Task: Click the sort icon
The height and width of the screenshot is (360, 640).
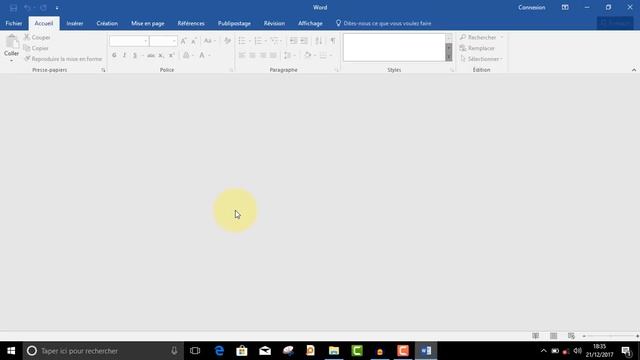Action: 319,41
